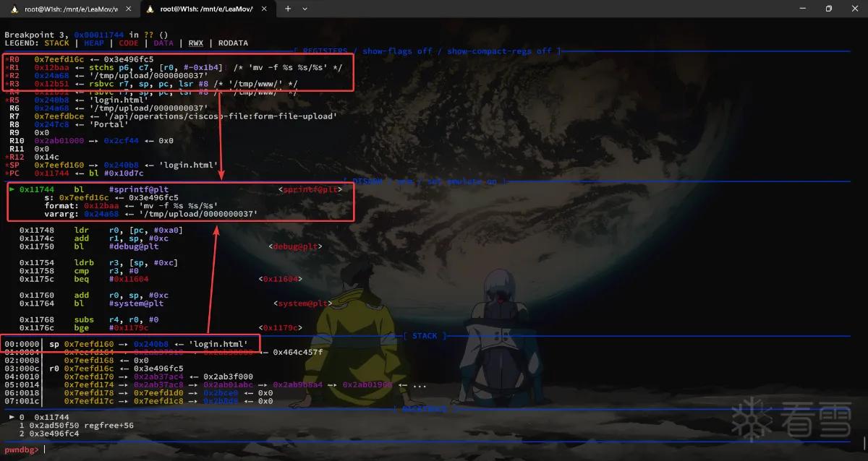868x461 pixels.
Task: Click the Tux penguin icon on first tab
Action: tap(14, 9)
